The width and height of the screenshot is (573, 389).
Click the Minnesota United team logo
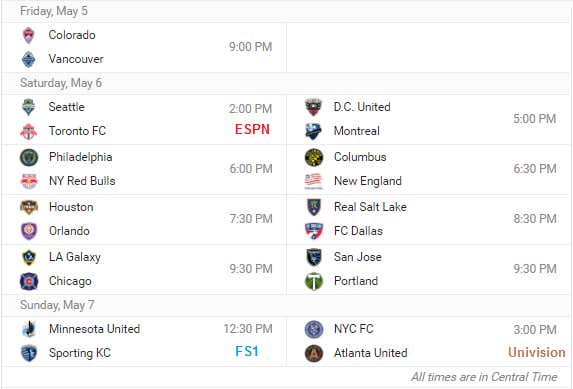(29, 329)
